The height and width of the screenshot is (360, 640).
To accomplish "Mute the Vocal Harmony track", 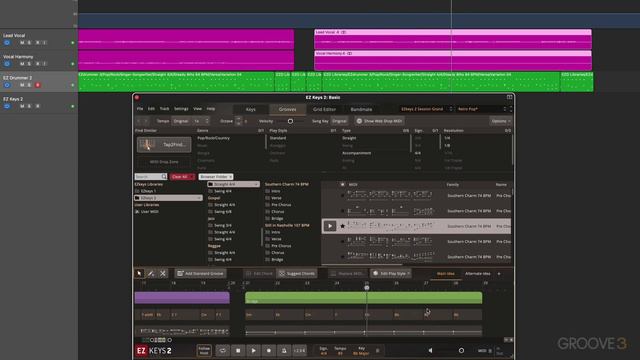I will (x=22, y=64).
